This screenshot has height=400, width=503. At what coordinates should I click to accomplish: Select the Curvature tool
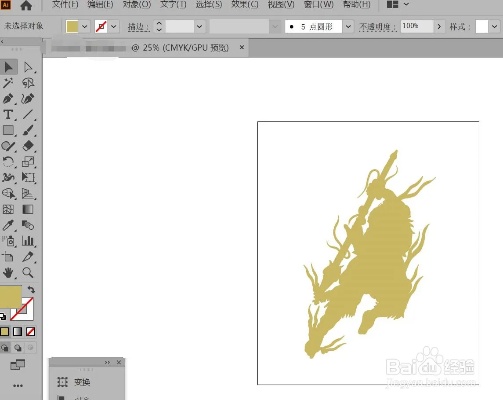point(28,99)
